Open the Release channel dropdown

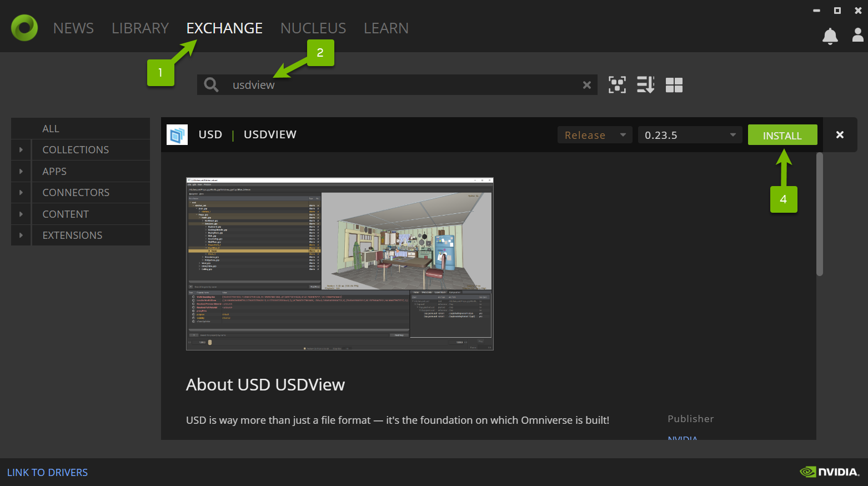point(595,135)
